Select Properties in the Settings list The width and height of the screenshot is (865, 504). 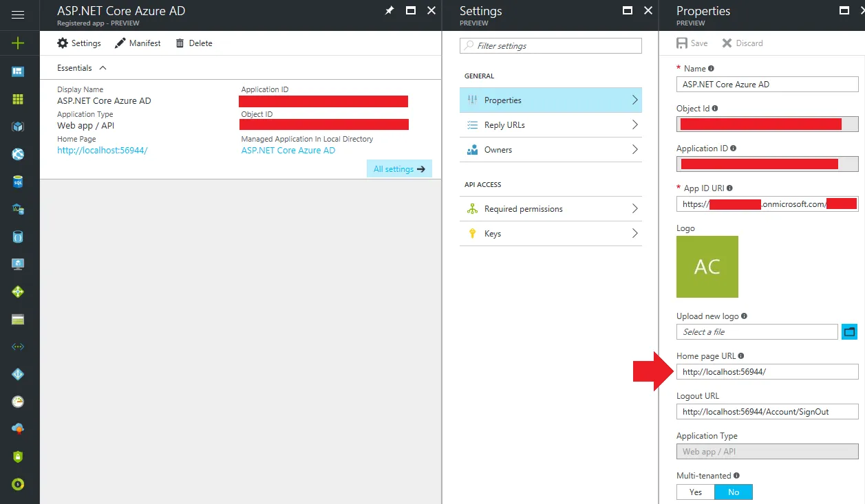[x=551, y=100]
